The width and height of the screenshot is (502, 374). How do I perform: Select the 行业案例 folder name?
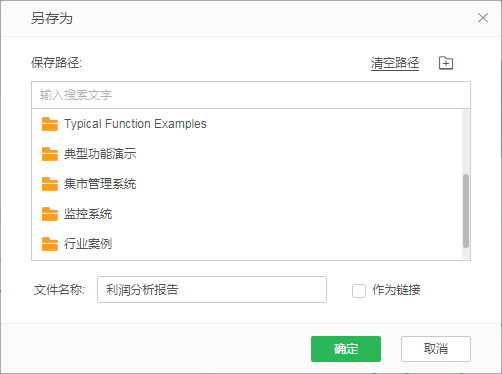(88, 244)
